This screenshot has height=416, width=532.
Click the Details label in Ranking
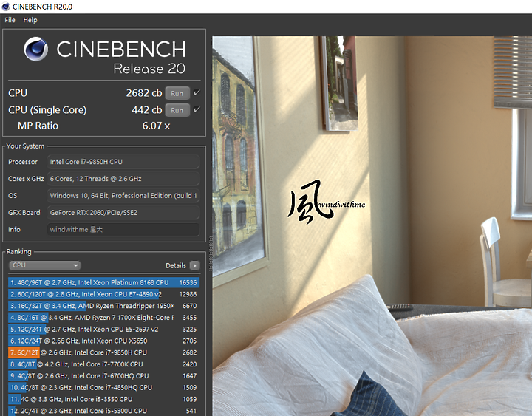pos(176,266)
